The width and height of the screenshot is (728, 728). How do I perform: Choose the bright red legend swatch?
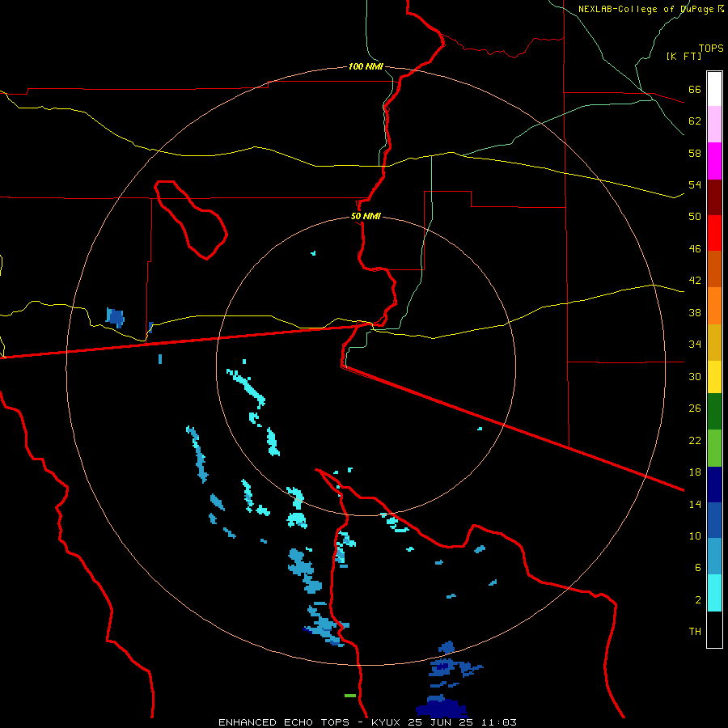[x=714, y=233]
